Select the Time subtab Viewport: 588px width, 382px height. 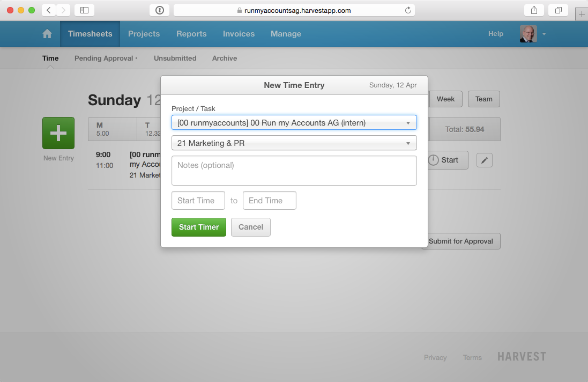(x=50, y=58)
